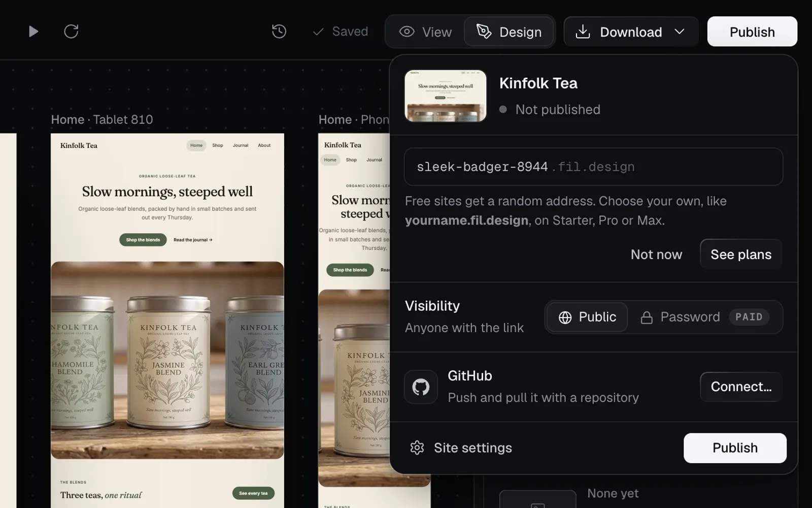Connect a GitHub repository
The width and height of the screenshot is (812, 508).
click(741, 387)
